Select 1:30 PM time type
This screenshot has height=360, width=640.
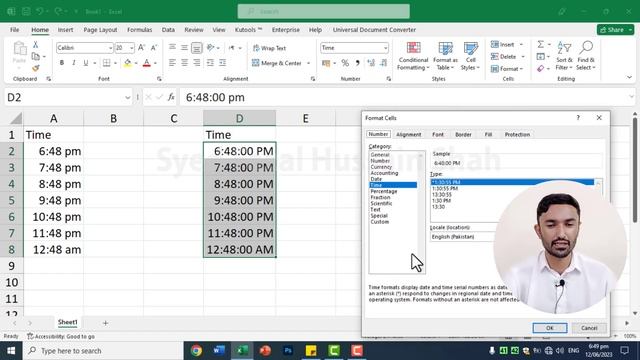[441, 201]
